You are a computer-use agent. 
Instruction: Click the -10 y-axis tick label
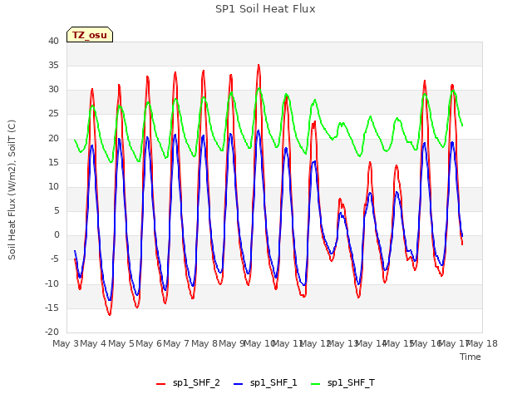[x=52, y=283]
